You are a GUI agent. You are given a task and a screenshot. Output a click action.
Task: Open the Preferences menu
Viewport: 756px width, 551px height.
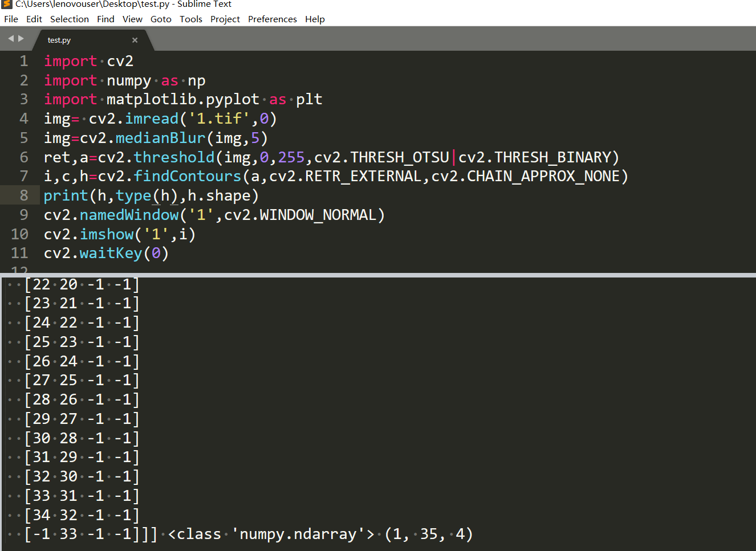click(x=273, y=19)
